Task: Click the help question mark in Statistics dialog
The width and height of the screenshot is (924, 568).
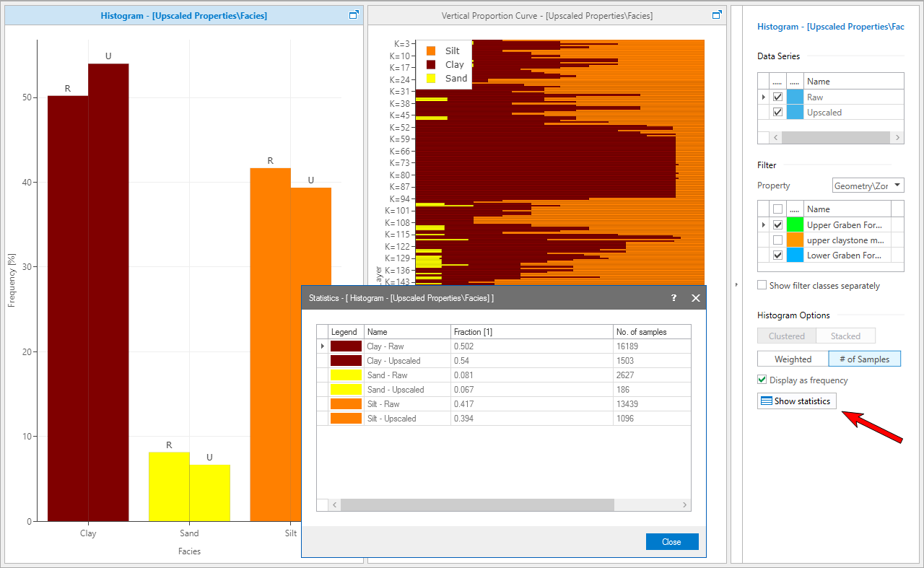Action: (674, 298)
